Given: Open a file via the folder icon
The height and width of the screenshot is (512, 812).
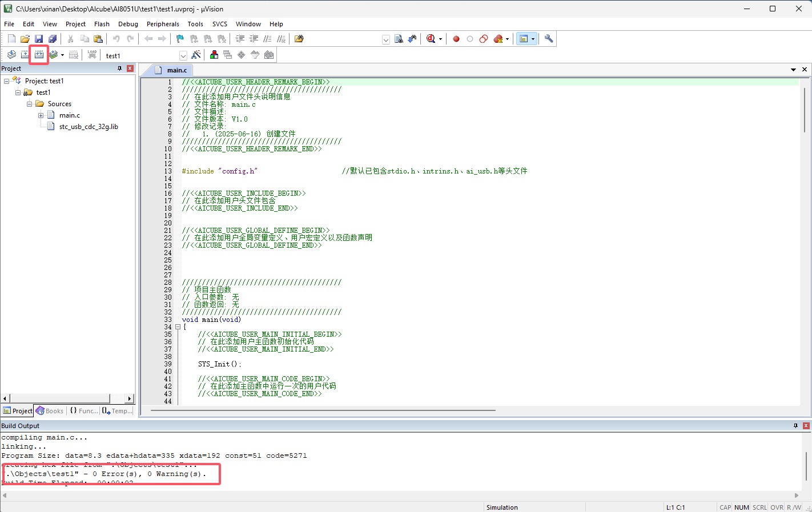Looking at the screenshot, I should pos(25,39).
